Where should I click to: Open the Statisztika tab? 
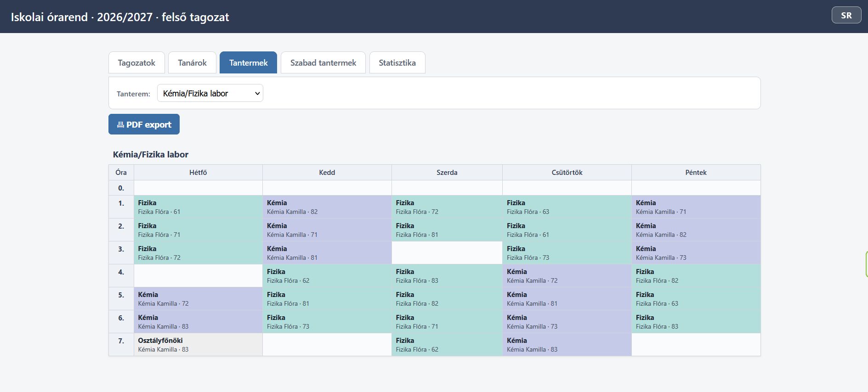coord(397,62)
